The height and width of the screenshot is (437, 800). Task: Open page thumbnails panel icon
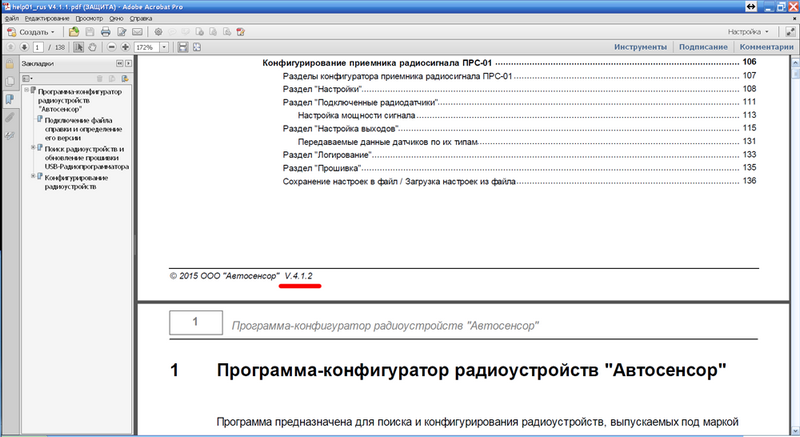click(10, 82)
